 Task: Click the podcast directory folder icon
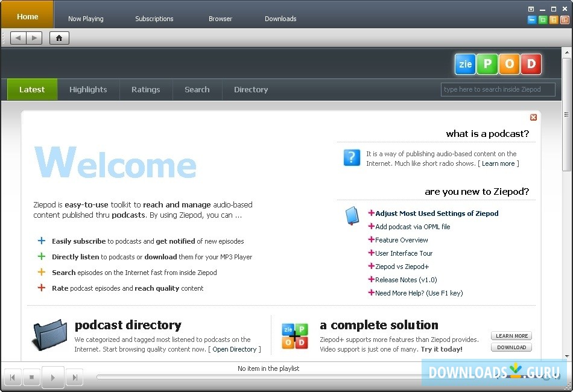[50, 335]
